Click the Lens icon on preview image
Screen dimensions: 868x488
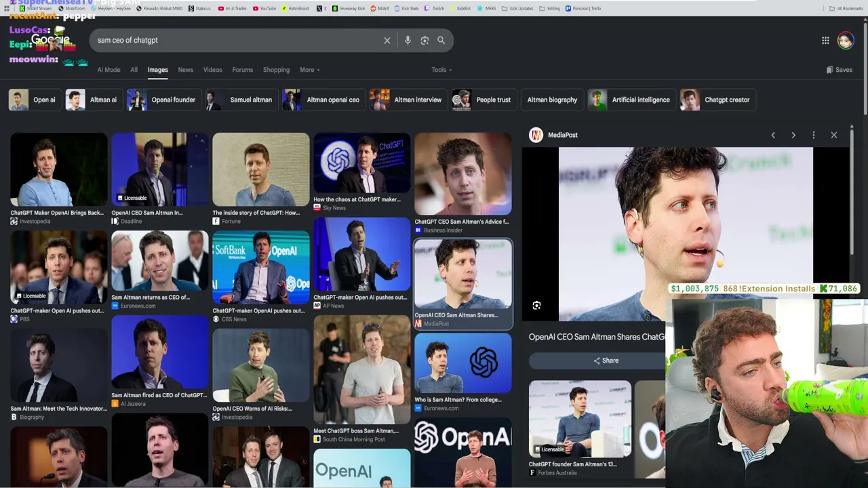tap(536, 306)
